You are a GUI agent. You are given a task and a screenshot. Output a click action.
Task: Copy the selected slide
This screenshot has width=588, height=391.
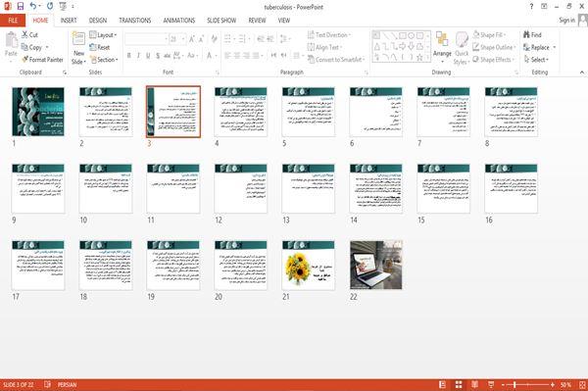tap(32, 47)
